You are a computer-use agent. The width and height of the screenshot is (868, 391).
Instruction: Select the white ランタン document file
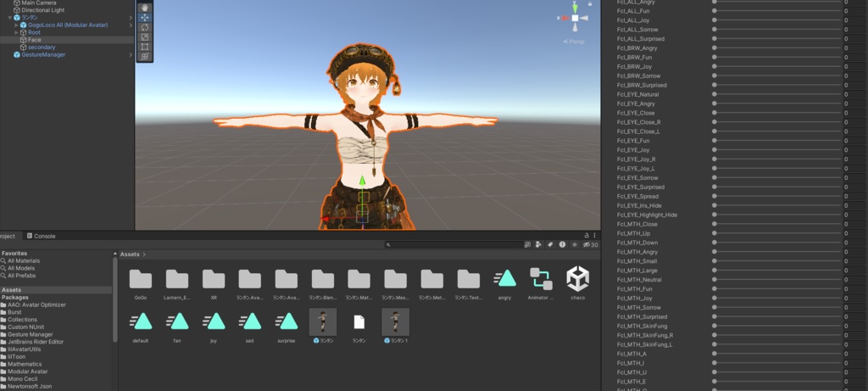(x=359, y=321)
